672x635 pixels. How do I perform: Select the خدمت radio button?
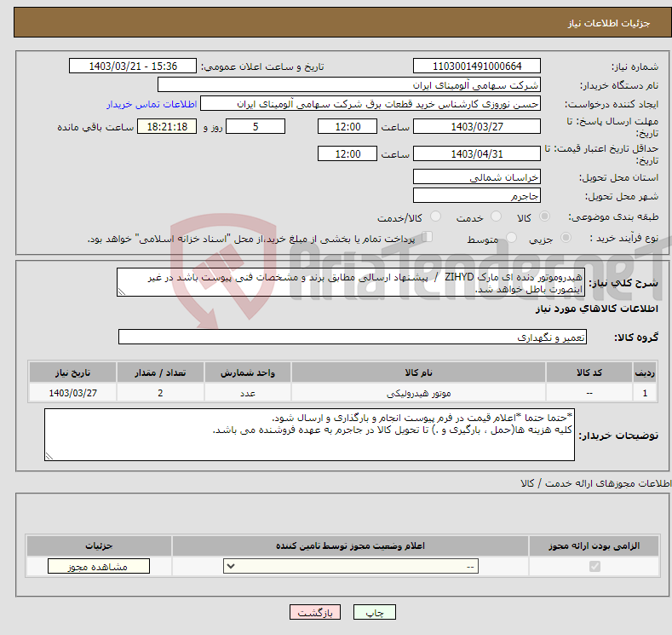pyautogui.click(x=496, y=216)
